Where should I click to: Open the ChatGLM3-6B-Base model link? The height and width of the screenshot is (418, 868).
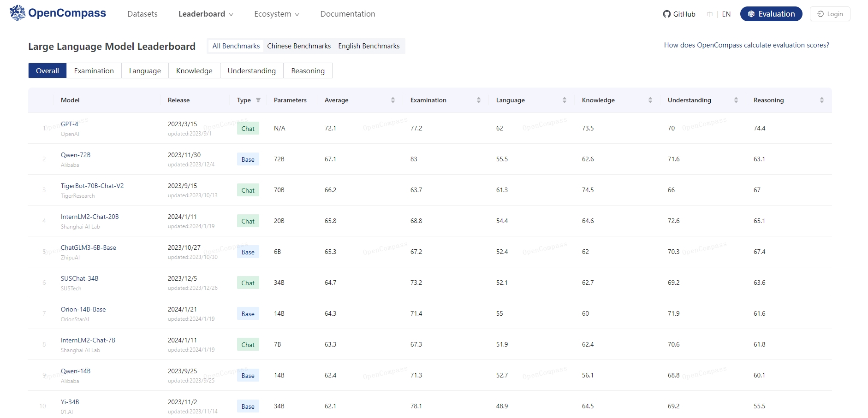[x=89, y=247]
